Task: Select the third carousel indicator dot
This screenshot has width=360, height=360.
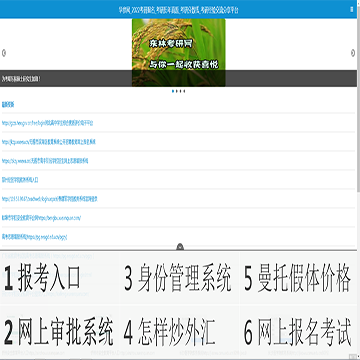Action: (181, 91)
